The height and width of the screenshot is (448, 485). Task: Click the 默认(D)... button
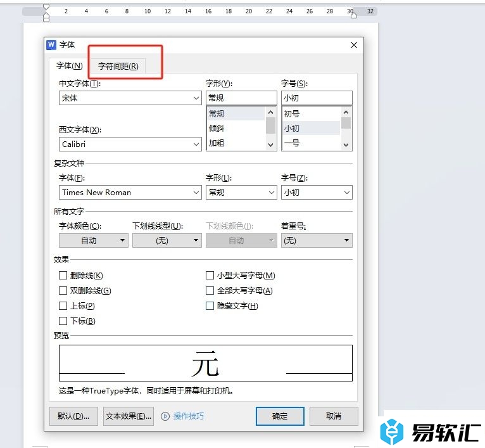pos(73,416)
